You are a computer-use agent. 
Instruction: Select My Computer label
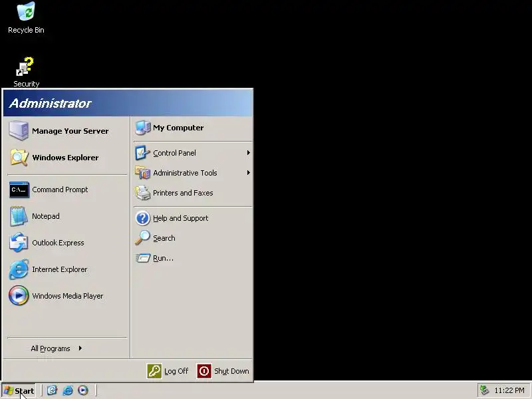178,128
